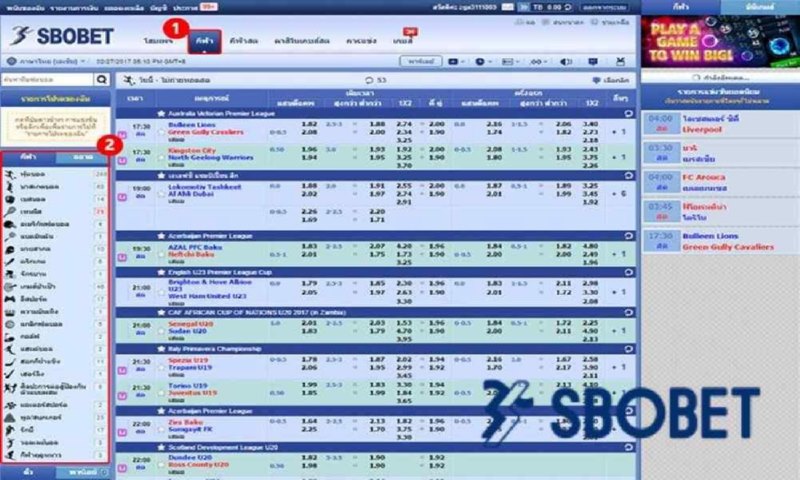800x480 pixels.
Task: Click pink live-stream icon for Spezia U19 match
Action: [x=122, y=370]
